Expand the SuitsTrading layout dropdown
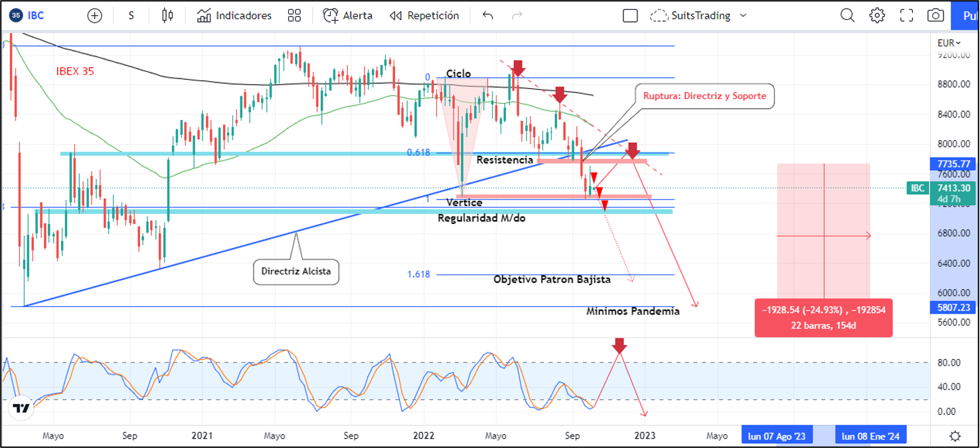The height and width of the screenshot is (448, 980). 743,15
